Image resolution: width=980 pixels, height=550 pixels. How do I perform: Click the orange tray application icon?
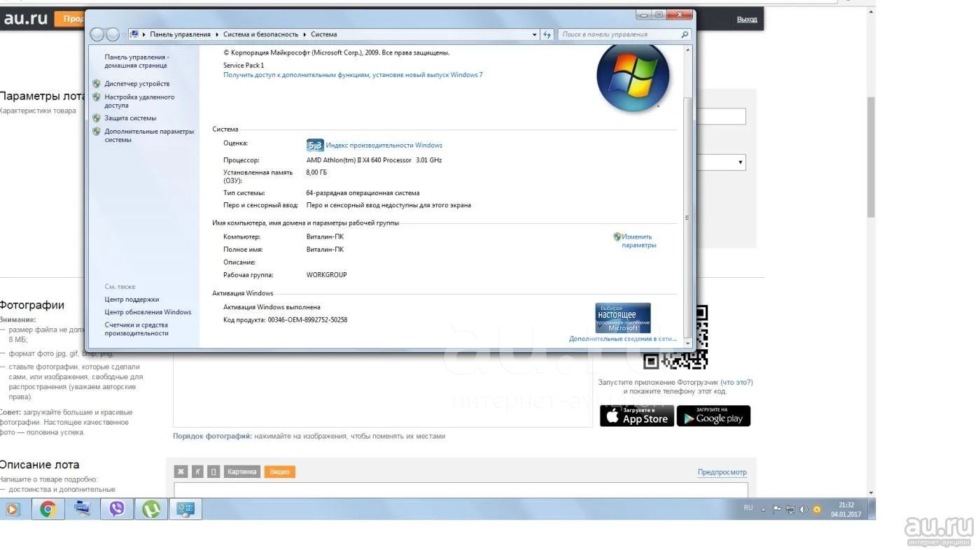[817, 509]
